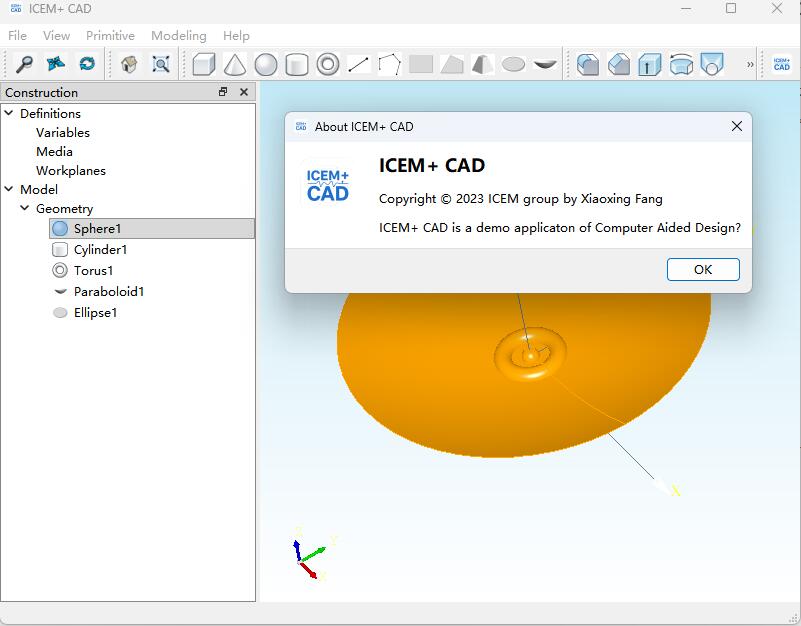Click OK in the About dialog
The width and height of the screenshot is (801, 626).
tap(702, 269)
